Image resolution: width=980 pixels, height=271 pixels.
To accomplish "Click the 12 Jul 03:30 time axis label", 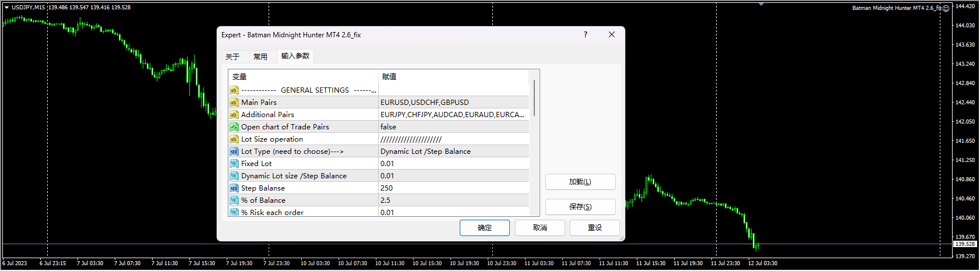I will 763,263.
